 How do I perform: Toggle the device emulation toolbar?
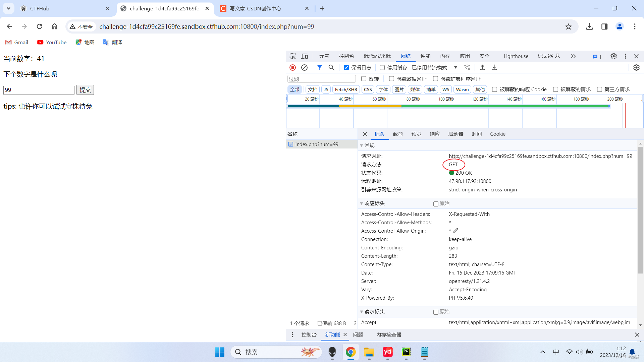[x=304, y=56]
